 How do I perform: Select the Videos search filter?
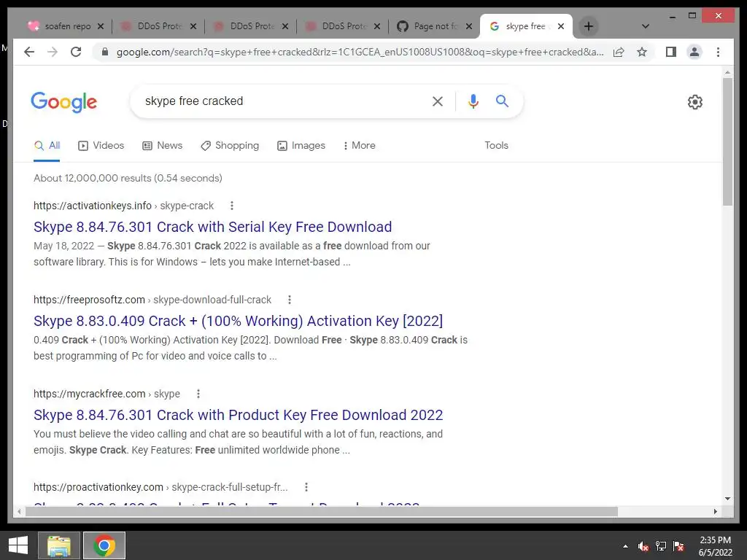(101, 146)
